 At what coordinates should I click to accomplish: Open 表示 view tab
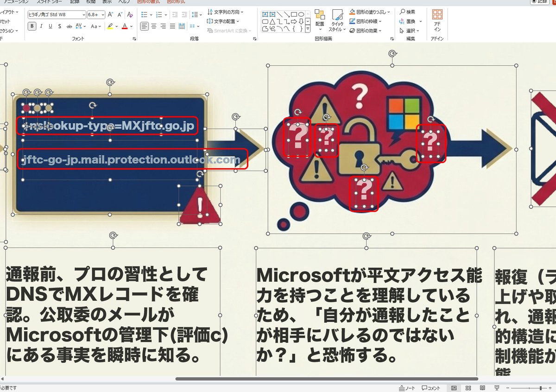pos(107,2)
